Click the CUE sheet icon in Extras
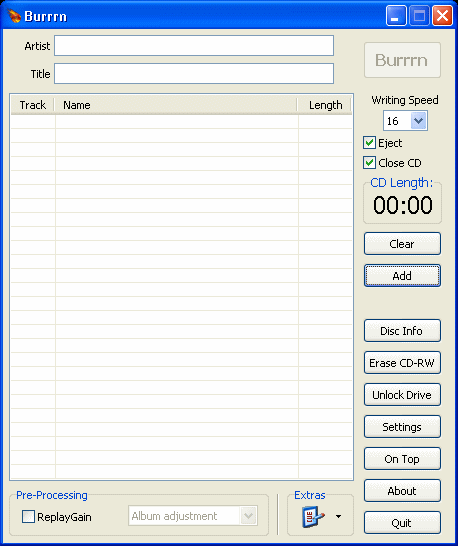Image resolution: width=458 pixels, height=546 pixels. 313,516
